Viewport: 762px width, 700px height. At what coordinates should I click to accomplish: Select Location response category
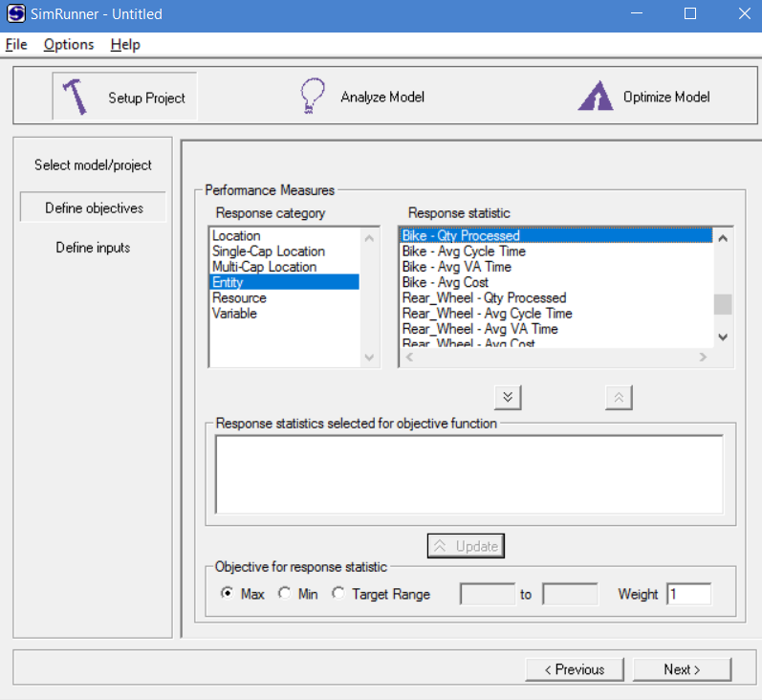pyautogui.click(x=285, y=236)
